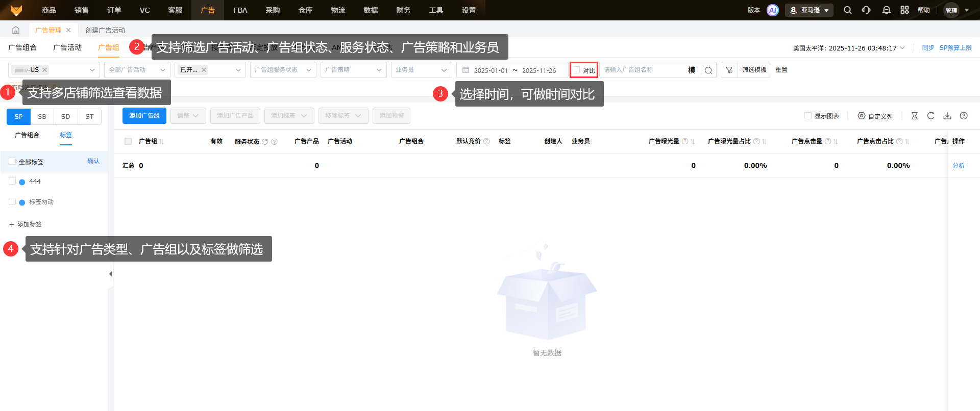Viewport: 980px width, 411px height.
Task: Check the 全部标签 checkbox
Action: [12, 161]
